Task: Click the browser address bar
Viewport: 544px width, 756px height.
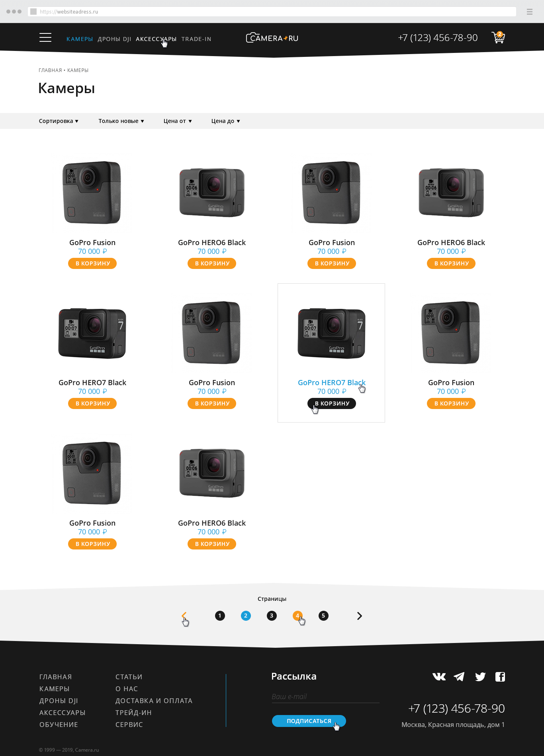Action: [272, 12]
